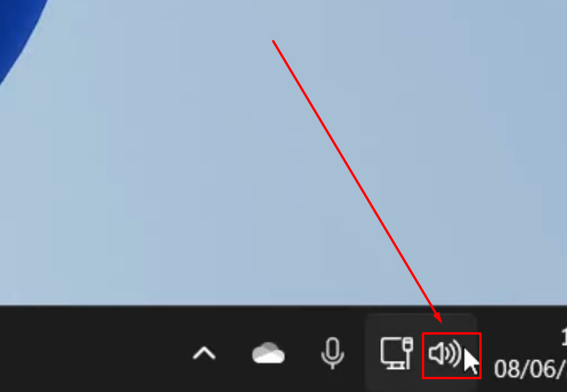Click the empty taskbar area left of chevron

(x=90, y=351)
